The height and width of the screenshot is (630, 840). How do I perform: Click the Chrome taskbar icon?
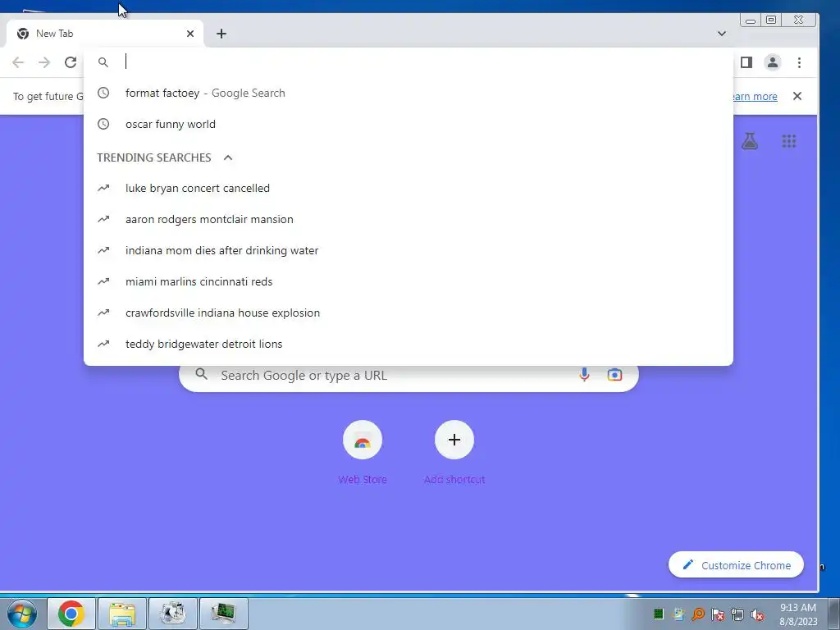(x=71, y=614)
